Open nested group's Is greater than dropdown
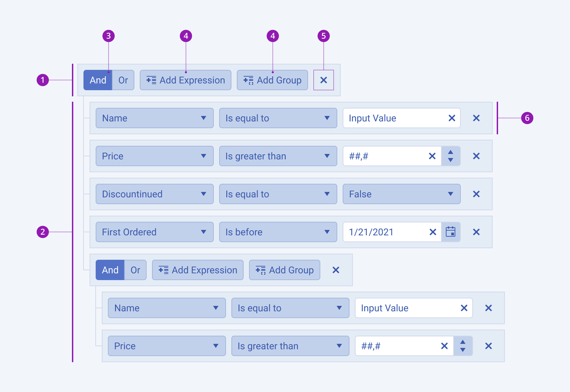 click(x=290, y=346)
